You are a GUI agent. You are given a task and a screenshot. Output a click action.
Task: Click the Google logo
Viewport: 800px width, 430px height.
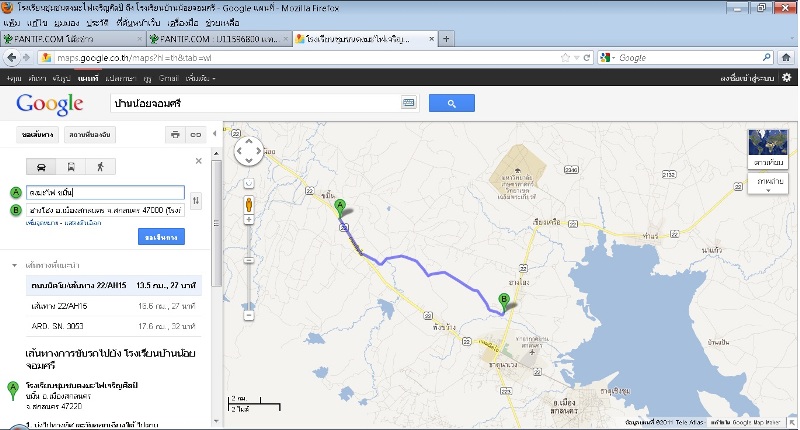pos(49,104)
